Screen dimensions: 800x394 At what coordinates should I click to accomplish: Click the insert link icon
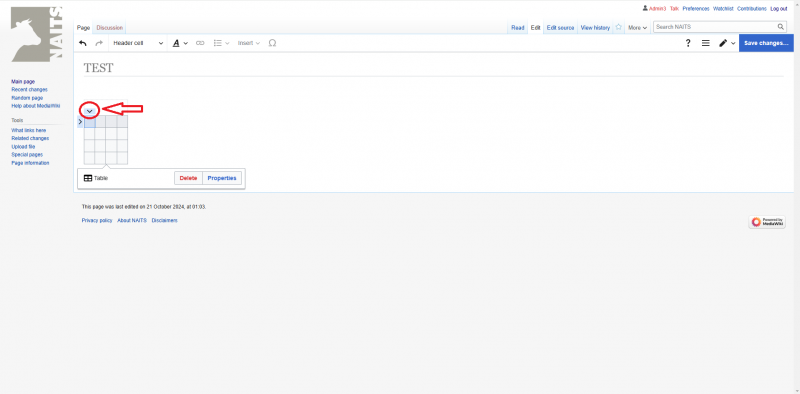point(200,43)
